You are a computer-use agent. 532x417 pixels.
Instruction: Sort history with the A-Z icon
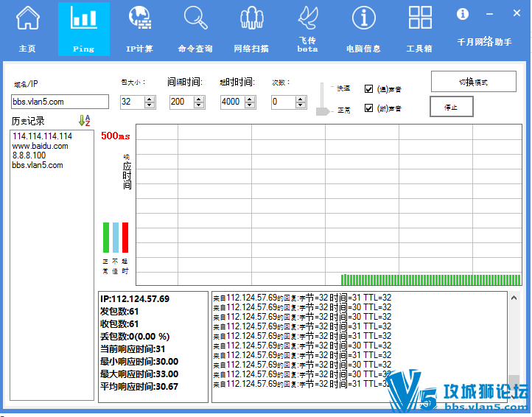pos(85,120)
